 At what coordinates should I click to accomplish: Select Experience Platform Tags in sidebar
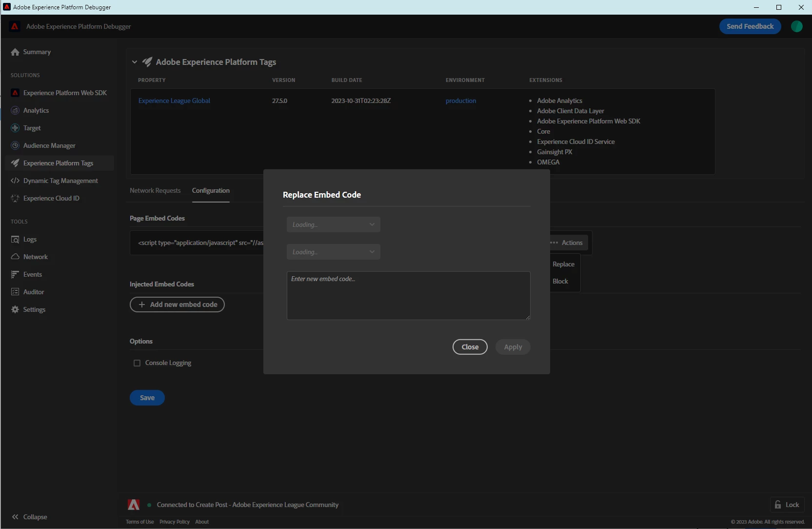coord(59,163)
